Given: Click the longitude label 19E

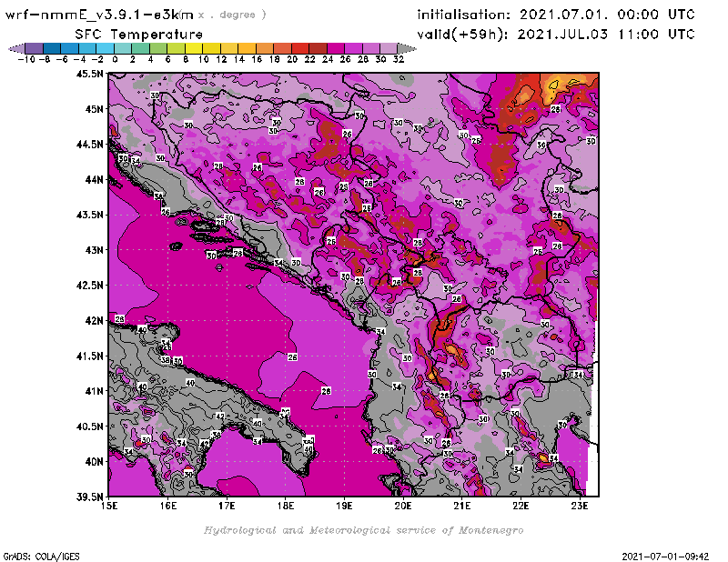Looking at the screenshot, I should [345, 506].
